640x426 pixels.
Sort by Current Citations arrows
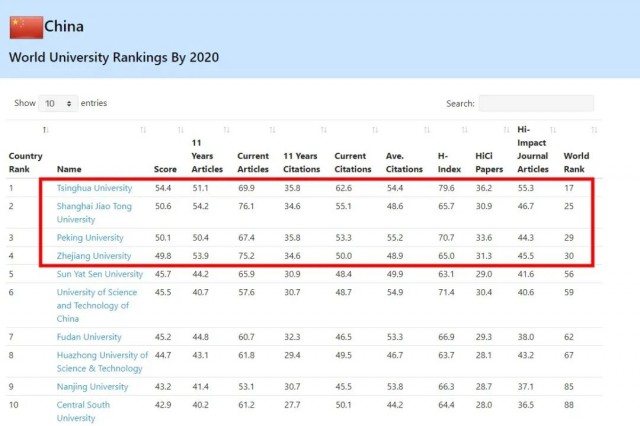(375, 130)
